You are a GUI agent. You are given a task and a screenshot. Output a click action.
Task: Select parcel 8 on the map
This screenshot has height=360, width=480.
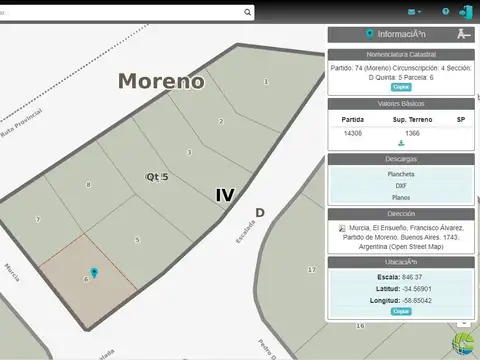(88, 184)
